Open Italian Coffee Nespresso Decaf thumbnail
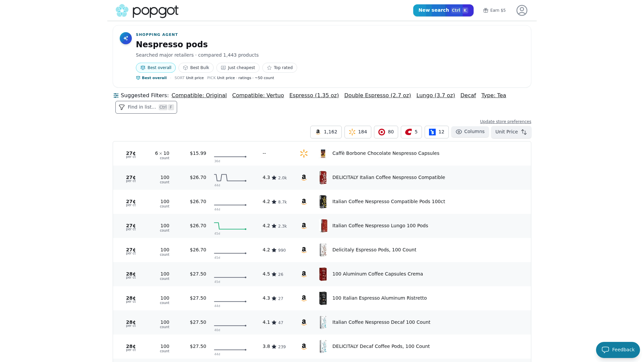This screenshot has height=362, width=644. tap(323, 322)
